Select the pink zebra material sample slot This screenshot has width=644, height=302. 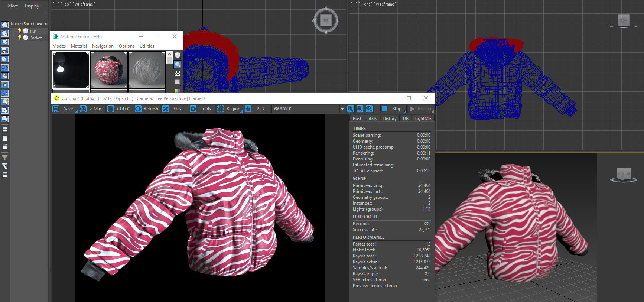tap(109, 70)
